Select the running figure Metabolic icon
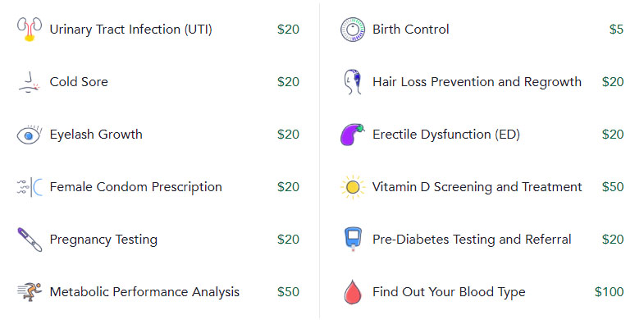 tap(30, 291)
